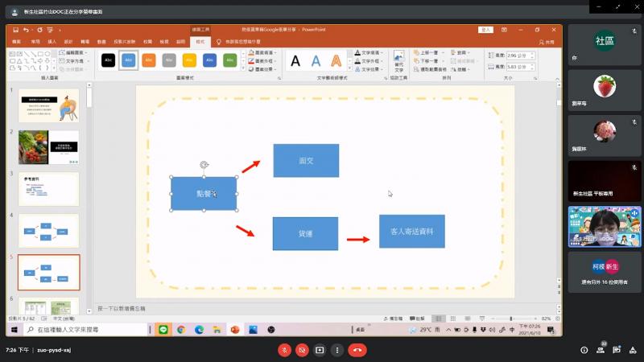644x362 pixels.
Task: Apply the orange shape style preset
Action: point(149,60)
